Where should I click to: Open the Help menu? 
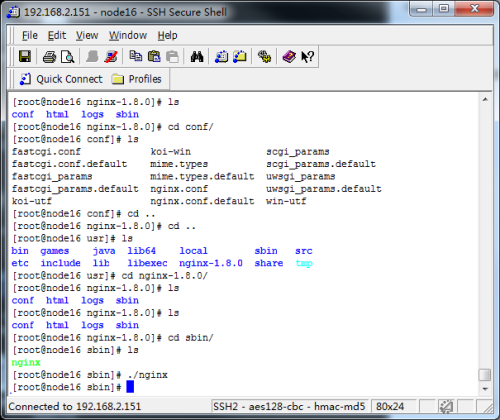167,35
